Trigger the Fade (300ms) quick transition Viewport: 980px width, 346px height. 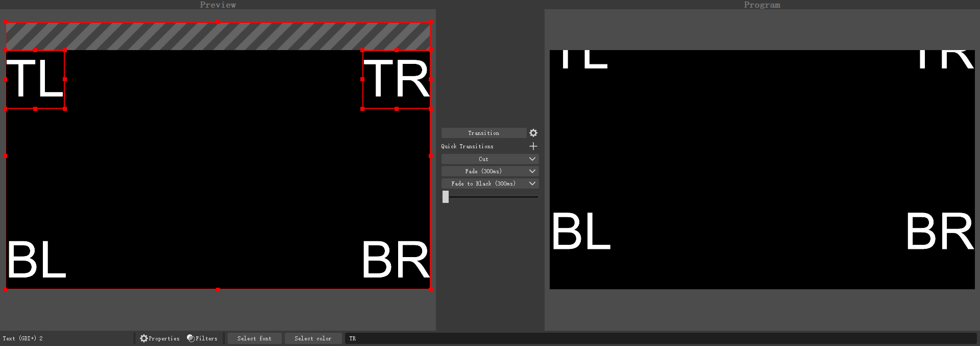tap(483, 171)
